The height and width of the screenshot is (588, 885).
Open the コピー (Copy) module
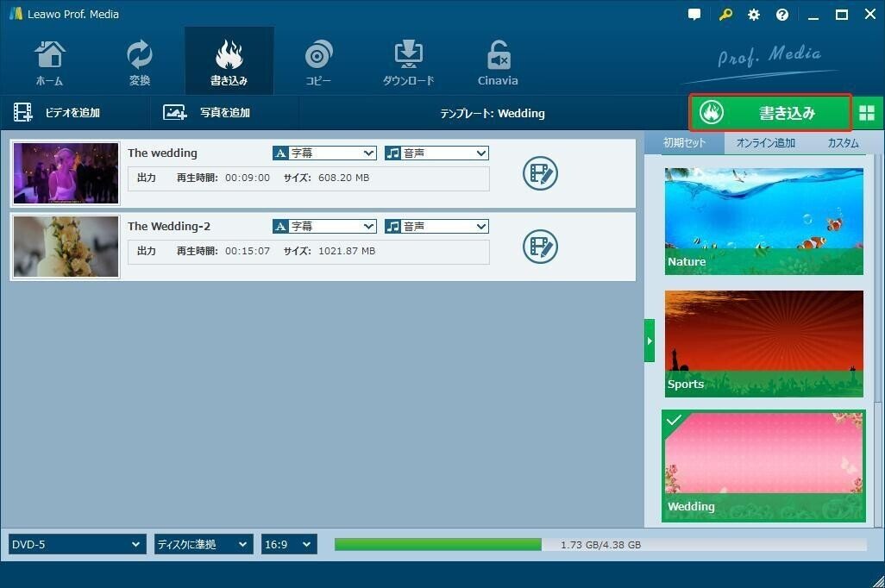318,60
